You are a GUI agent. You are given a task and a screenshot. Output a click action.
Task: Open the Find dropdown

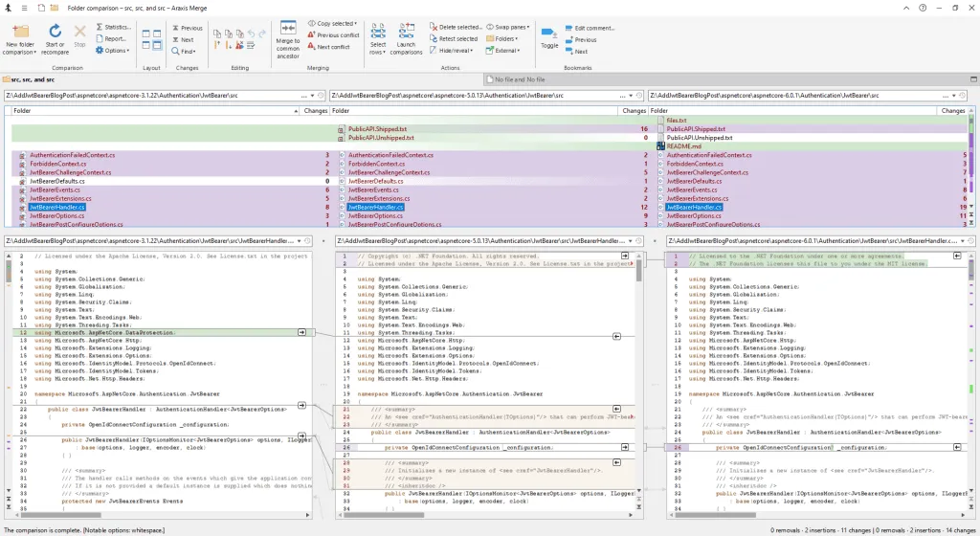tap(184, 52)
